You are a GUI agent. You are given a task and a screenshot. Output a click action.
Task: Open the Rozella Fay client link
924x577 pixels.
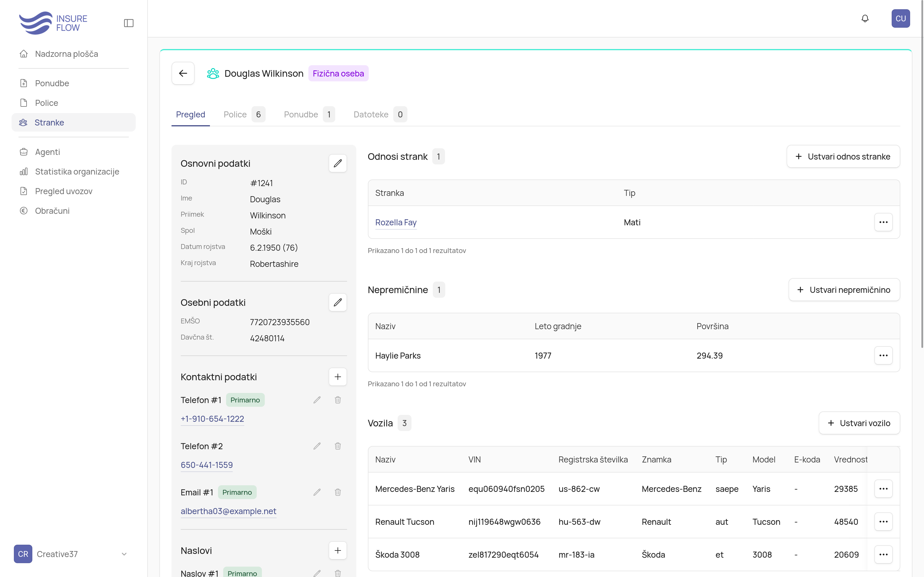point(396,222)
